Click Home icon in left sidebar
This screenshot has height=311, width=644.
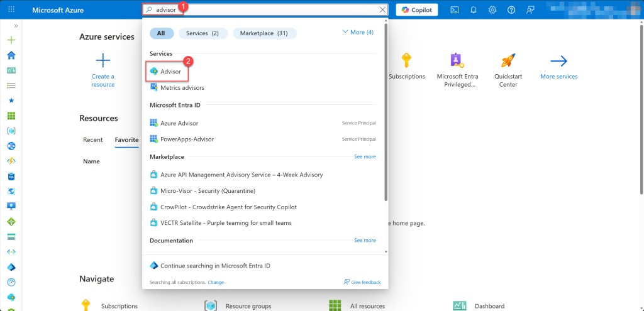(11, 55)
